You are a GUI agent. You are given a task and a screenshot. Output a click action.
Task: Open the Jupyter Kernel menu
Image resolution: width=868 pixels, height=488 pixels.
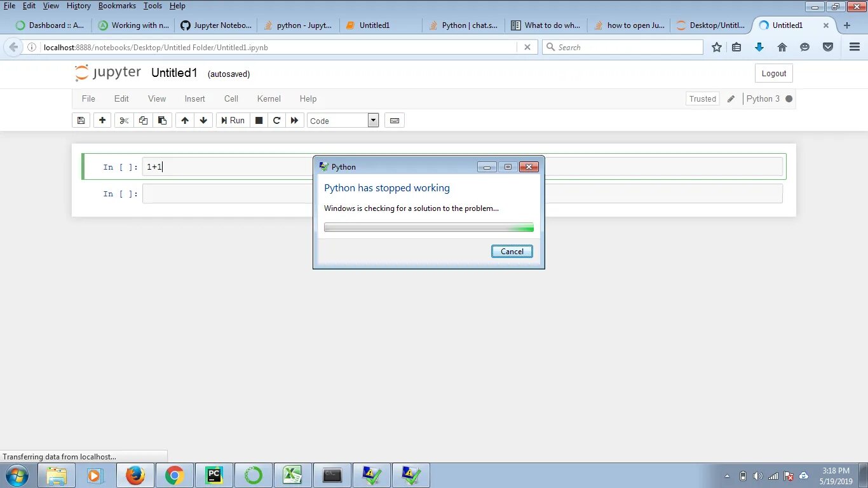click(x=269, y=98)
